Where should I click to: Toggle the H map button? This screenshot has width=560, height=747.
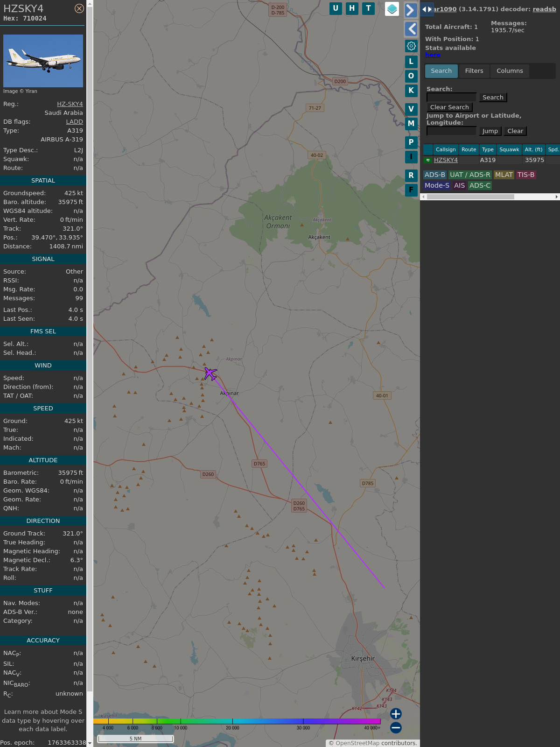click(352, 8)
